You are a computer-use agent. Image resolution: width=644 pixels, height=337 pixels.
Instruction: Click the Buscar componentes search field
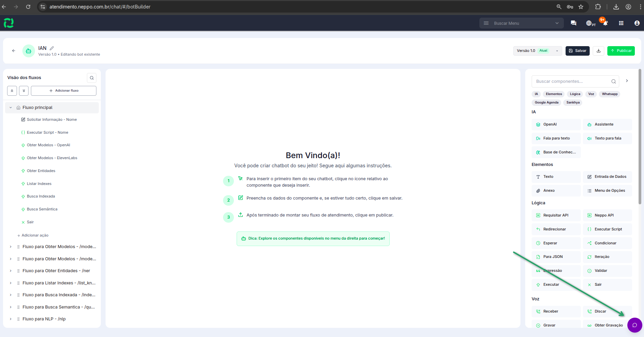tap(575, 81)
